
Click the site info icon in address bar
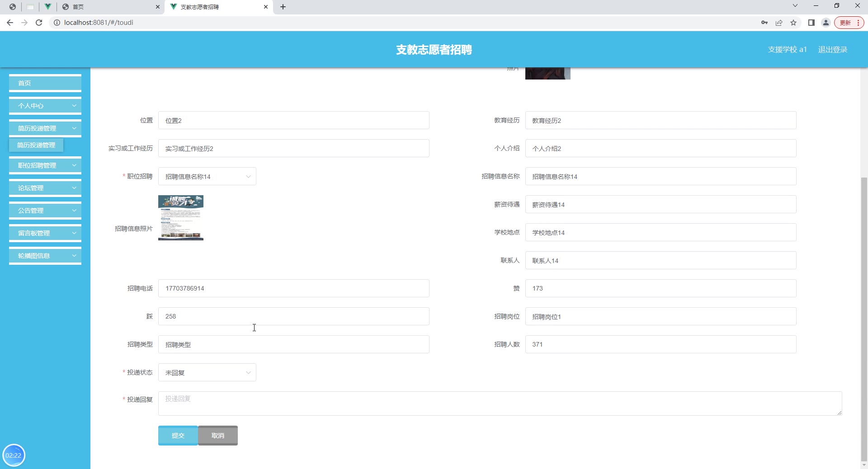click(x=57, y=23)
